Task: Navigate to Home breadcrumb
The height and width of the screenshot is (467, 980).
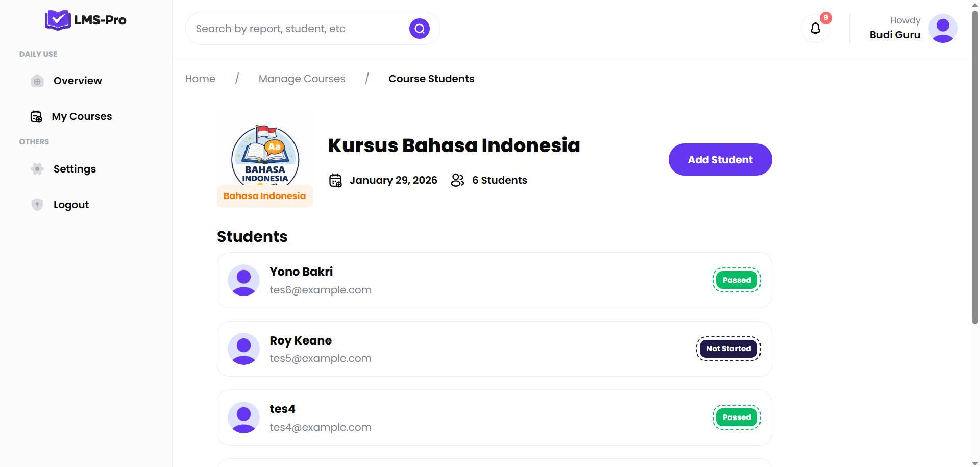Action: [x=200, y=79]
